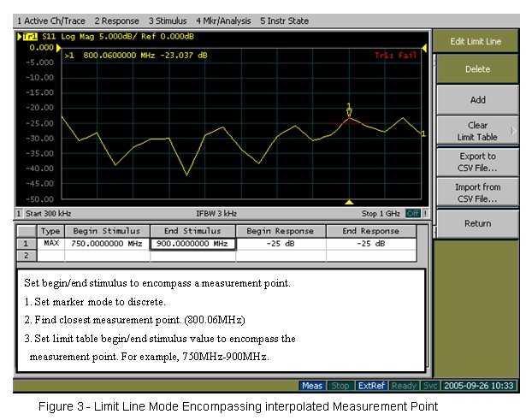Open the 2 Response menu
The height and width of the screenshot is (420, 526).
tap(118, 20)
